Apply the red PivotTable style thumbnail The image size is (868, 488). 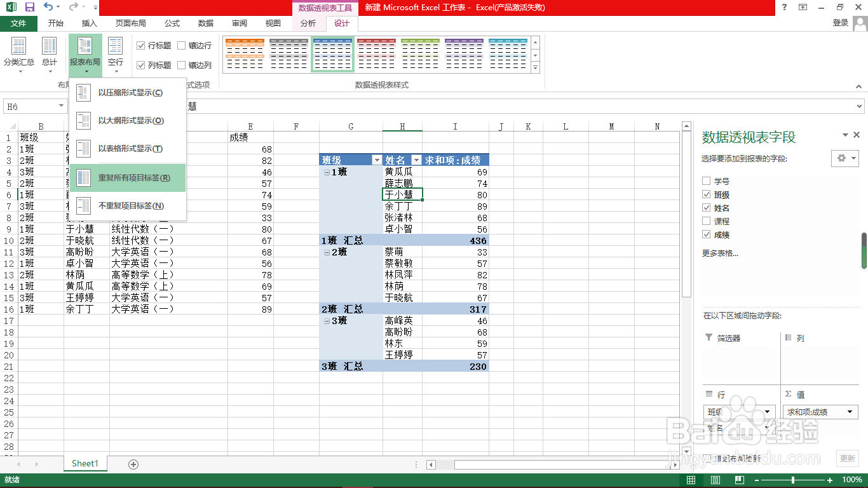tap(376, 54)
